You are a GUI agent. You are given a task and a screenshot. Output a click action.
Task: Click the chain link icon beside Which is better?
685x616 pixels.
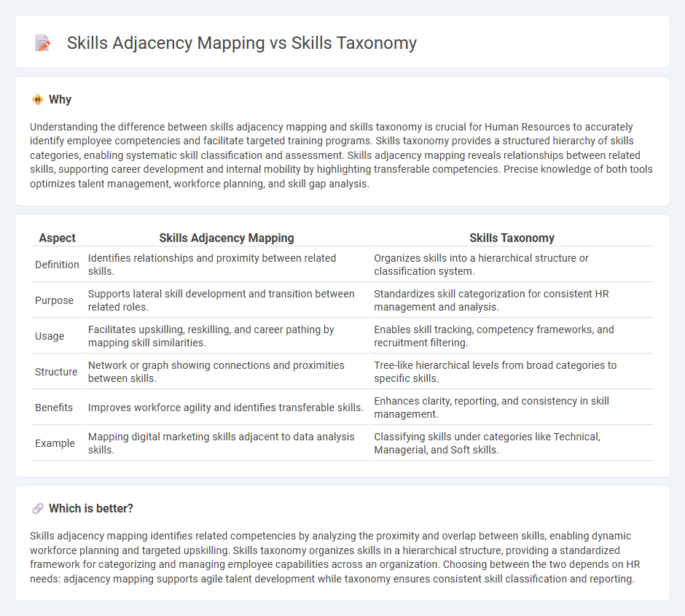point(38,509)
